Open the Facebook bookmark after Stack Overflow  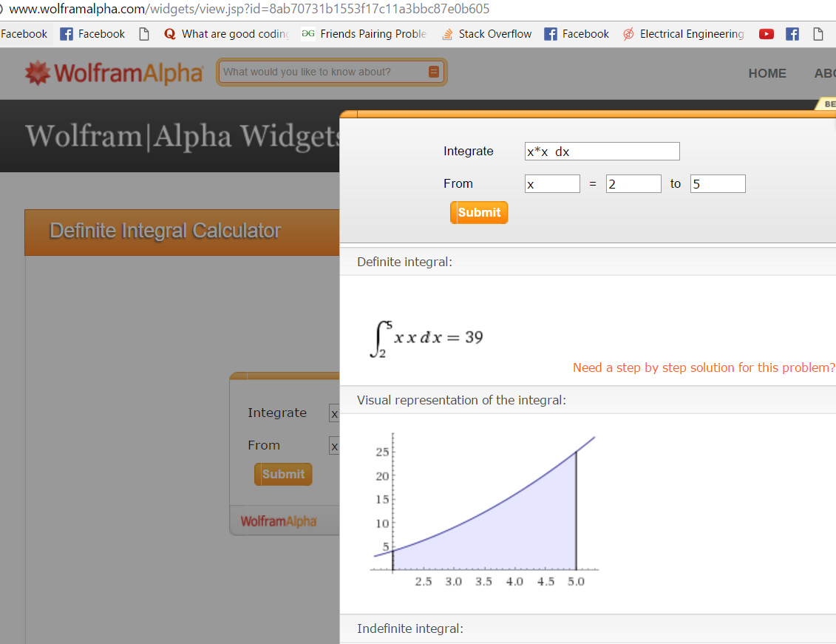(x=577, y=34)
